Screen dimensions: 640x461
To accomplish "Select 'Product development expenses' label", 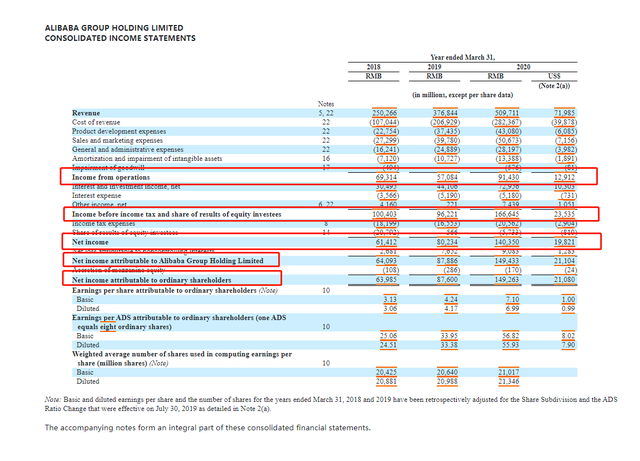I will point(119,131).
